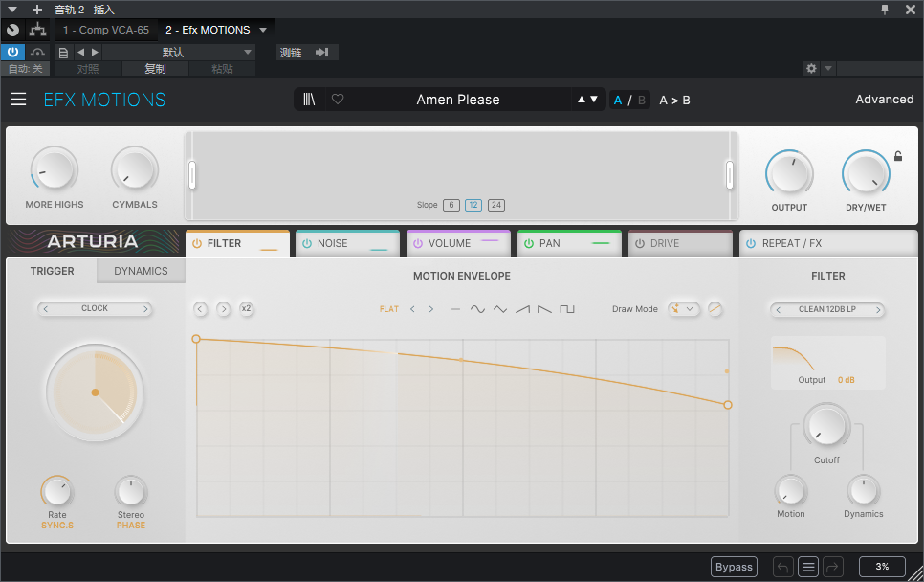Select the TRIGGER tab
Image resolution: width=924 pixels, height=582 pixels.
point(52,271)
